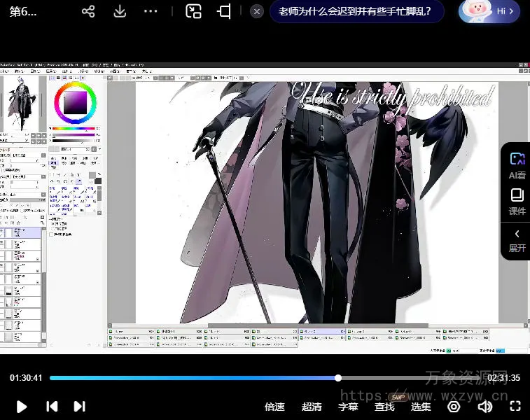This screenshot has height=420, width=530.
Task: Skip to the previous video
Action: click(51, 406)
